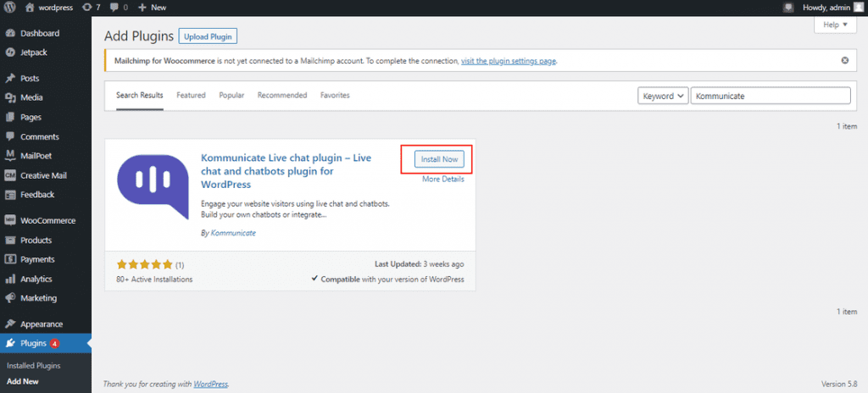Click the Last Updated: 3 weeks ago text

[419, 264]
